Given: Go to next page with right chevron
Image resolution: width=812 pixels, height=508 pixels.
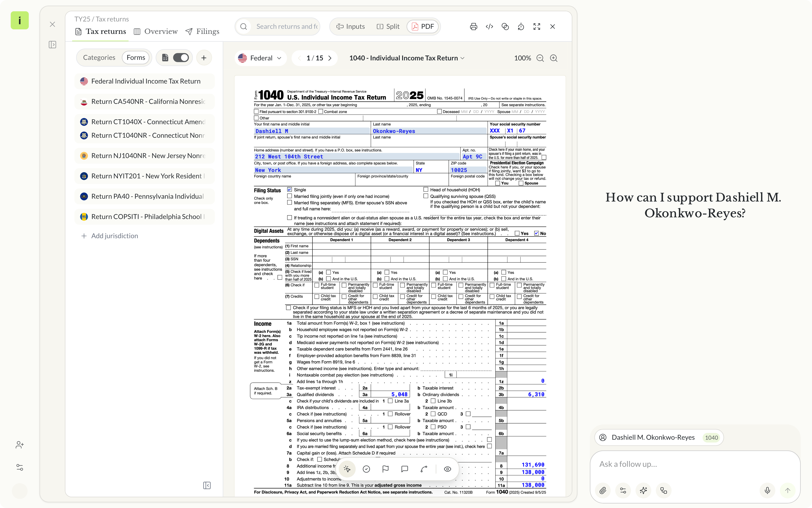Looking at the screenshot, I should (x=330, y=58).
